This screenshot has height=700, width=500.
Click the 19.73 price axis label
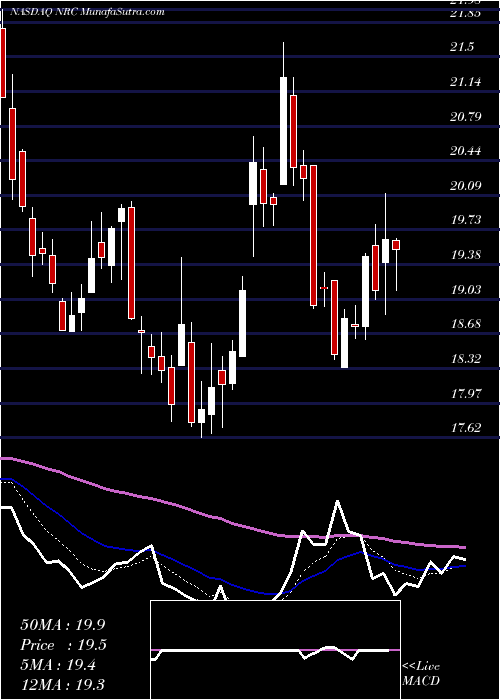466,220
